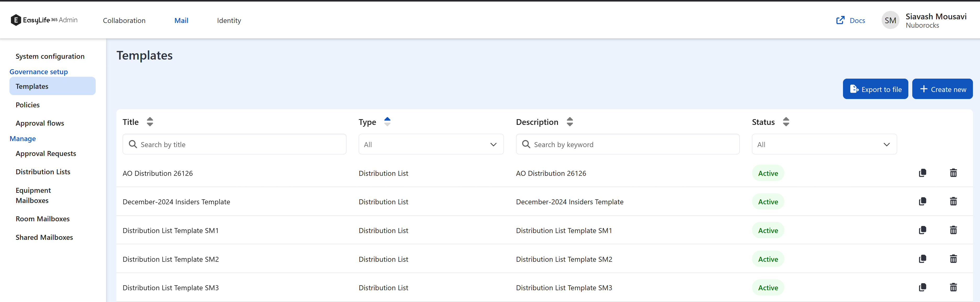Sort templates by Status
The width and height of the screenshot is (980, 302).
point(786,121)
